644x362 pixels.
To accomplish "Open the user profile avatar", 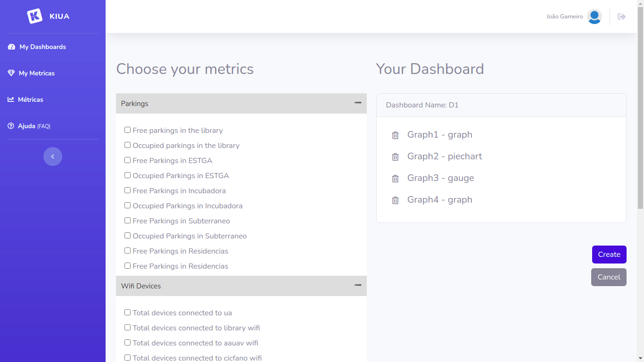I will [x=594, y=16].
